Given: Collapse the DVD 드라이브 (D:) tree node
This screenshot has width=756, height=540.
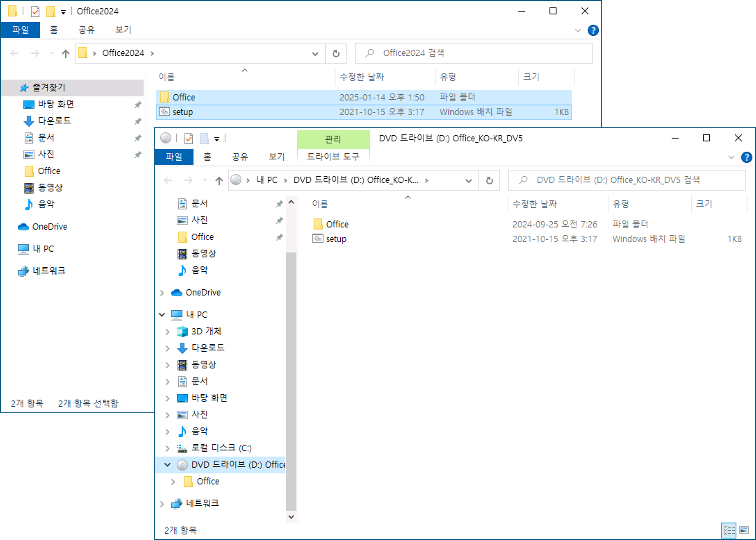Looking at the screenshot, I should [x=168, y=465].
